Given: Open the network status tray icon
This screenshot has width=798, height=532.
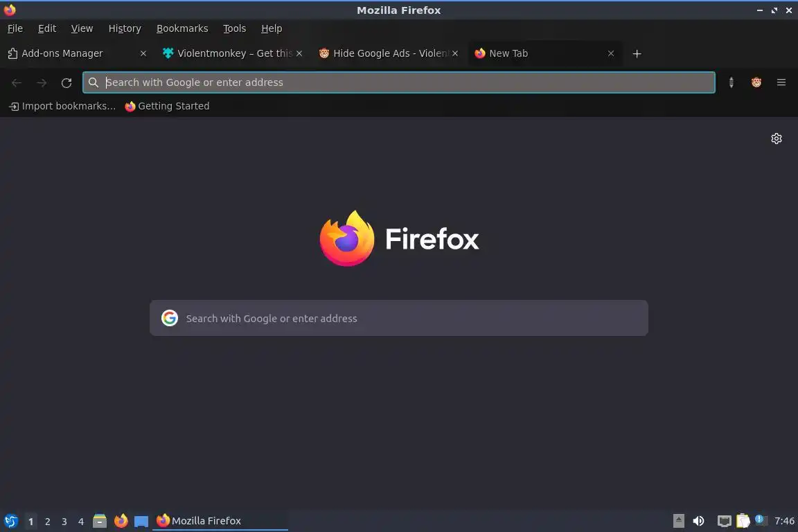Looking at the screenshot, I should click(x=724, y=521).
